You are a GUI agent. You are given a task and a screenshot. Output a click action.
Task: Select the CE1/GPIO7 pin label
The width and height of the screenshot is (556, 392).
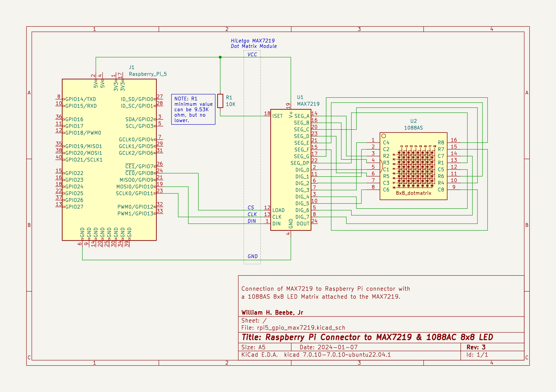[139, 166]
